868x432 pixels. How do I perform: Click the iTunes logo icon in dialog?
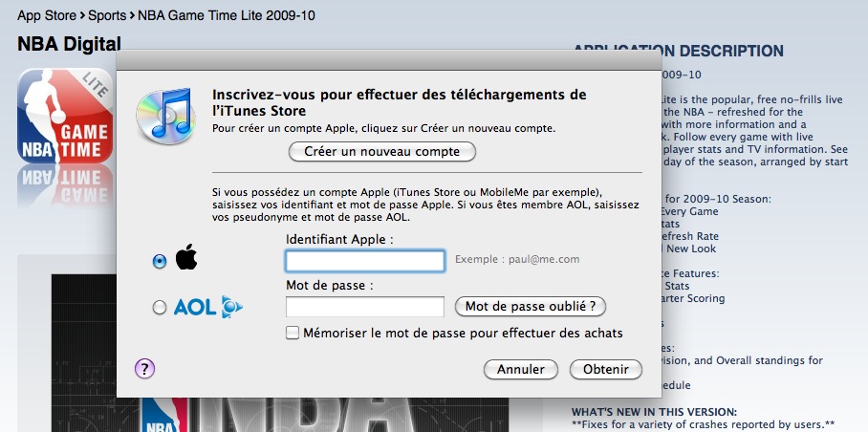pyautogui.click(x=165, y=116)
